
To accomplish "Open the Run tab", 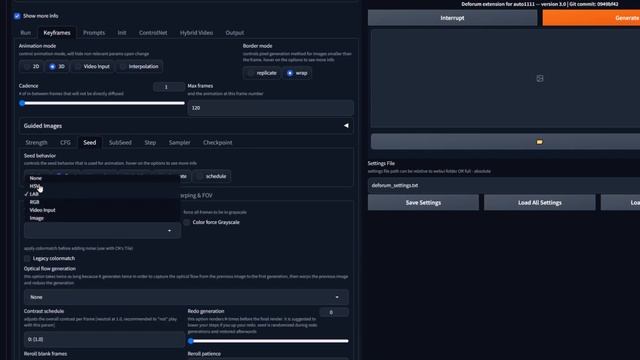I will pyautogui.click(x=25, y=33).
